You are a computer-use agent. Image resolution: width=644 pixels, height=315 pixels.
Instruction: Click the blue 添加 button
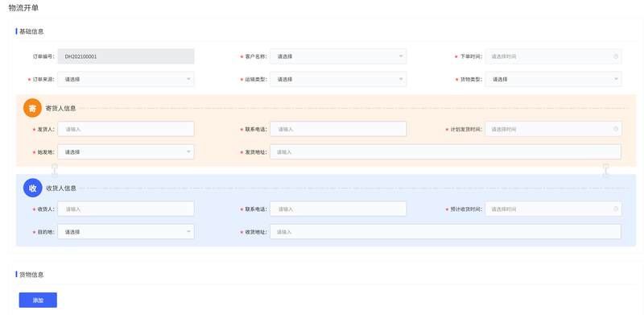[x=38, y=300]
